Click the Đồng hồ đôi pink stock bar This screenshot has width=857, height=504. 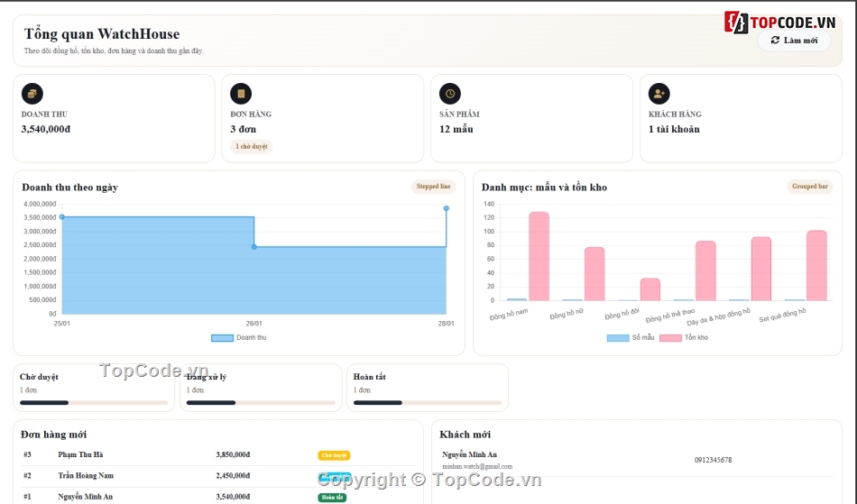650,289
